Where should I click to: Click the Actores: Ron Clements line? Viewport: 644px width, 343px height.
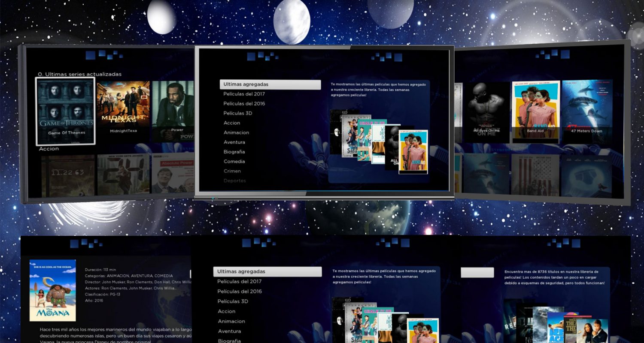click(131, 288)
